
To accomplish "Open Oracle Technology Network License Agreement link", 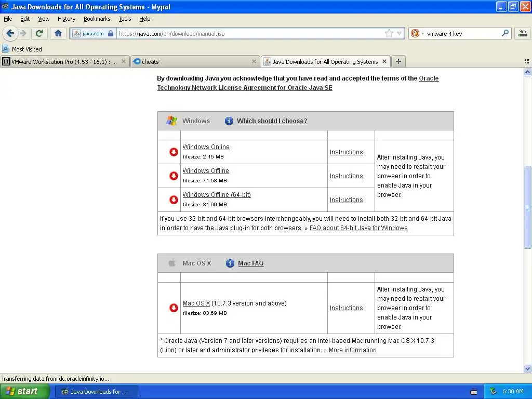I will click(298, 83).
